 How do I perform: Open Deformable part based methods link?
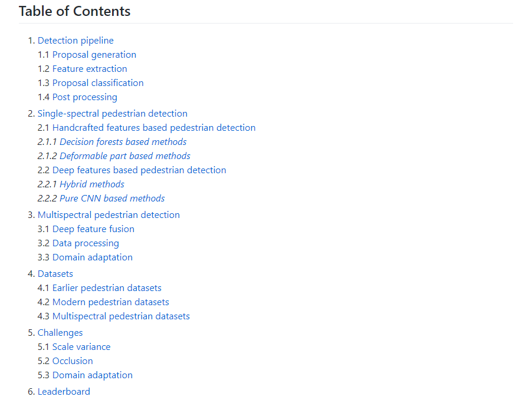(x=124, y=156)
